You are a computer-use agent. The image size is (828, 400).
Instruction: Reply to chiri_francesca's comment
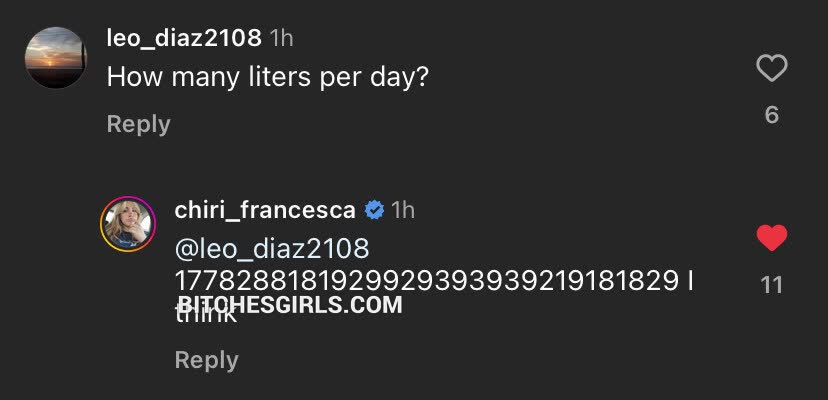[206, 360]
